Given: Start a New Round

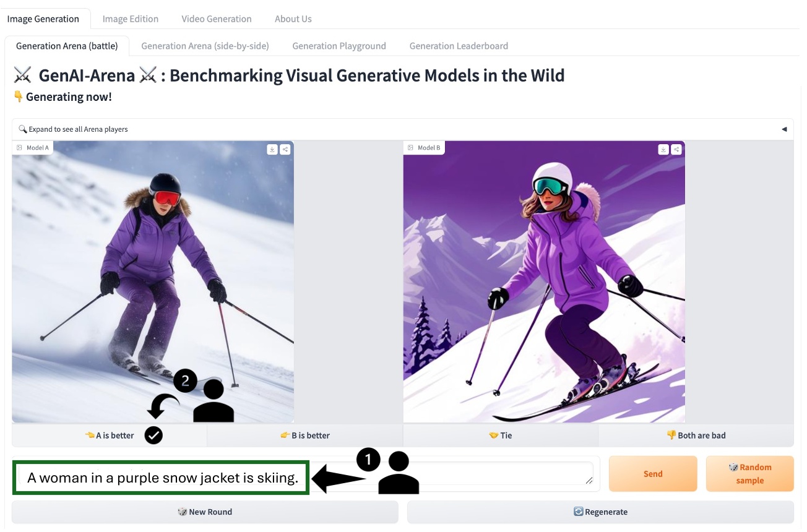Looking at the screenshot, I should [x=205, y=512].
